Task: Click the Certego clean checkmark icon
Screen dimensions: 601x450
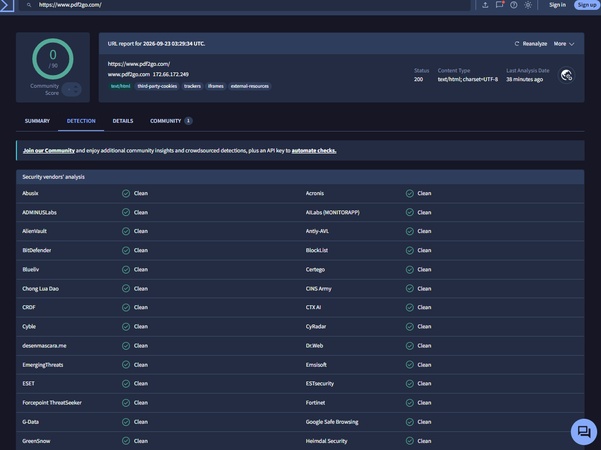Action: point(409,269)
